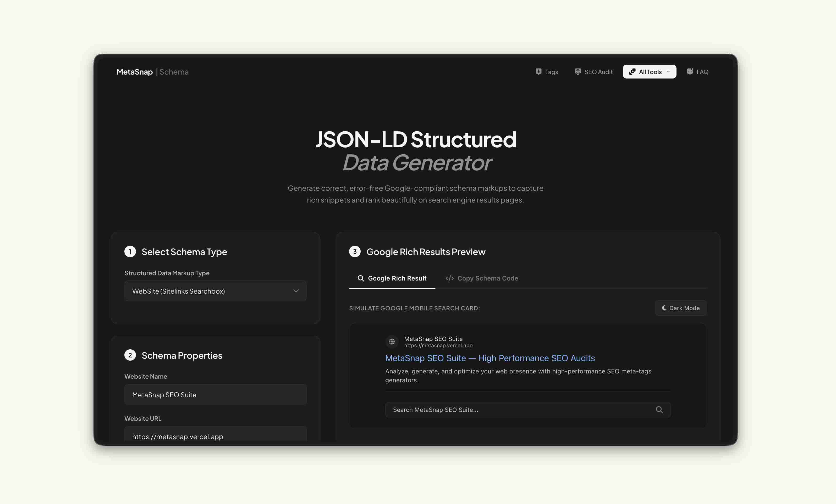
Task: Open the Tags nav link
Action: (x=547, y=72)
